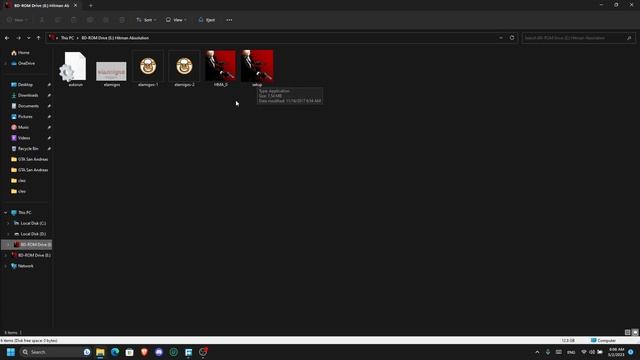Screen dimensions: 640x360
Task: Open Microsoft Store from the taskbar
Action: tap(129, 352)
